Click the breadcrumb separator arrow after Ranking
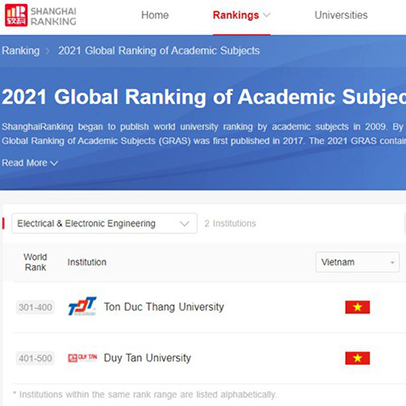 (48, 51)
